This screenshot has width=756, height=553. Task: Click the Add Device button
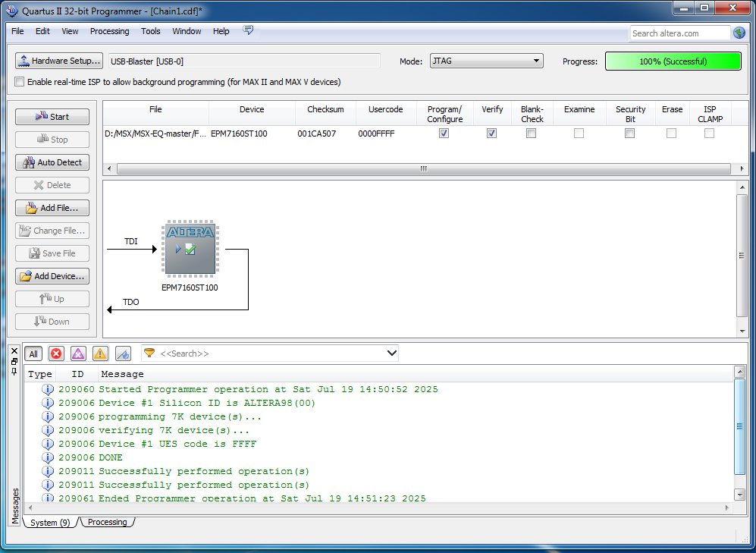click(x=52, y=276)
